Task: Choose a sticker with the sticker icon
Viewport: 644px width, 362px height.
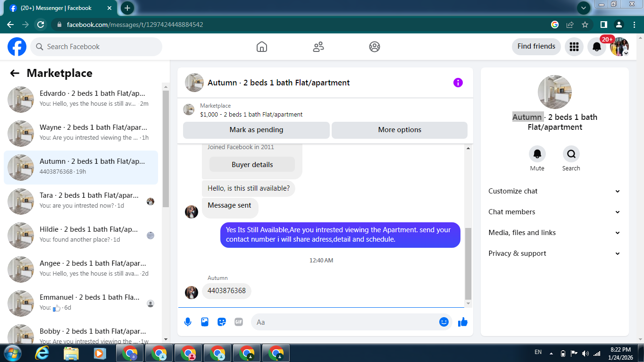Action: point(222,322)
